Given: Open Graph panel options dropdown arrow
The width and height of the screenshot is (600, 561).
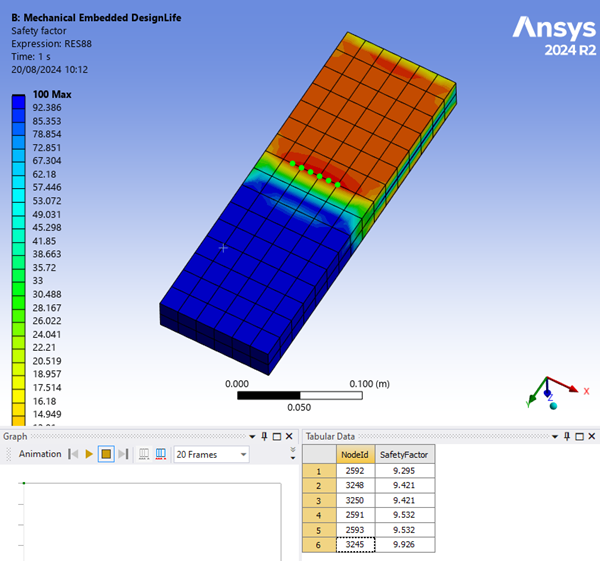Looking at the screenshot, I should 252,436.
